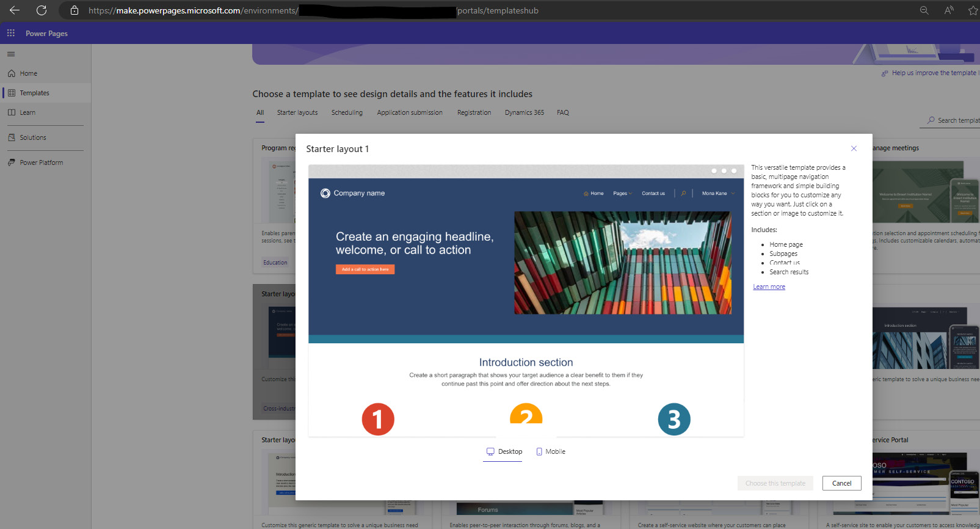Image resolution: width=980 pixels, height=529 pixels.
Task: Reload the page with refresh icon
Action: tap(42, 10)
